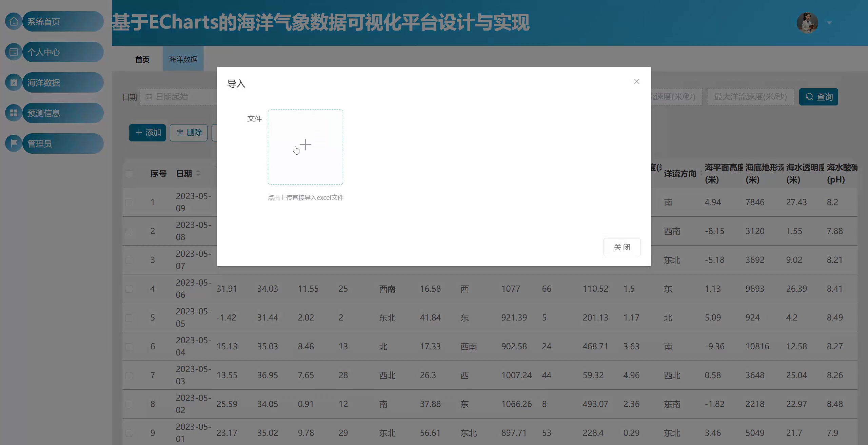Click the value 31.91 in row 4
Screen dimensions: 868x445
point(227,289)
